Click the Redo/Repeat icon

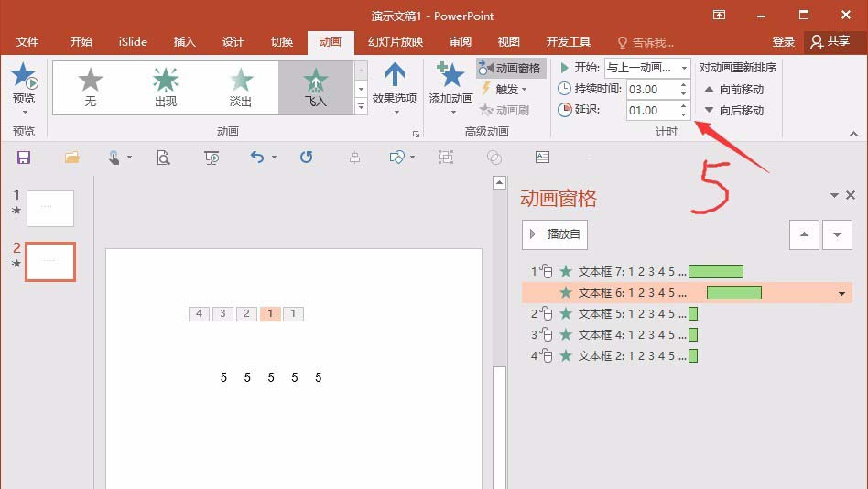(x=306, y=158)
